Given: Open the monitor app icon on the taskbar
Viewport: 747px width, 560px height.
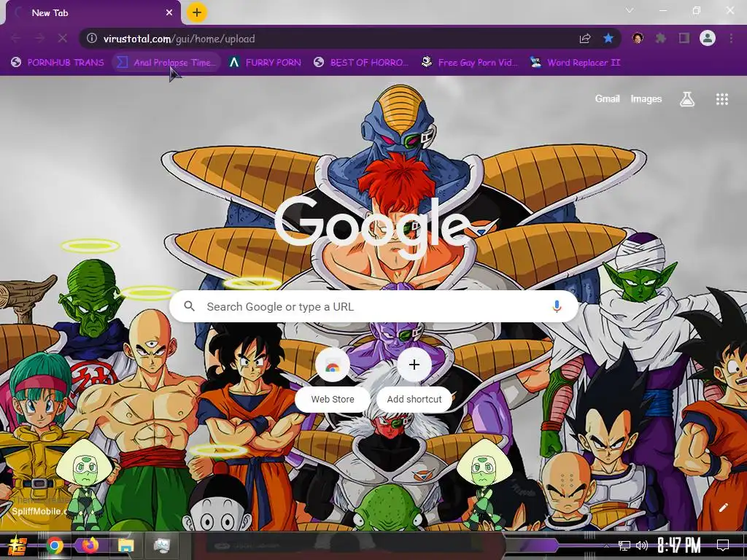Looking at the screenshot, I should click(161, 545).
